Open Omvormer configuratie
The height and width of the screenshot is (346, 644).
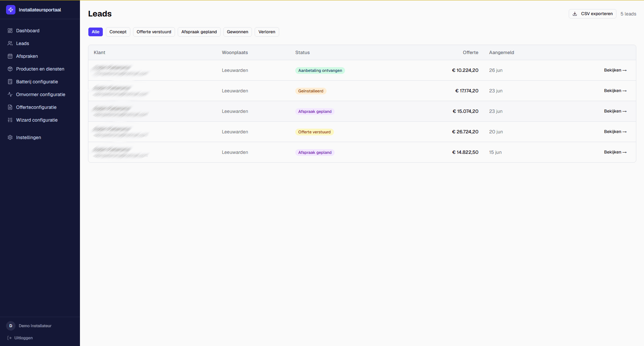click(x=40, y=94)
